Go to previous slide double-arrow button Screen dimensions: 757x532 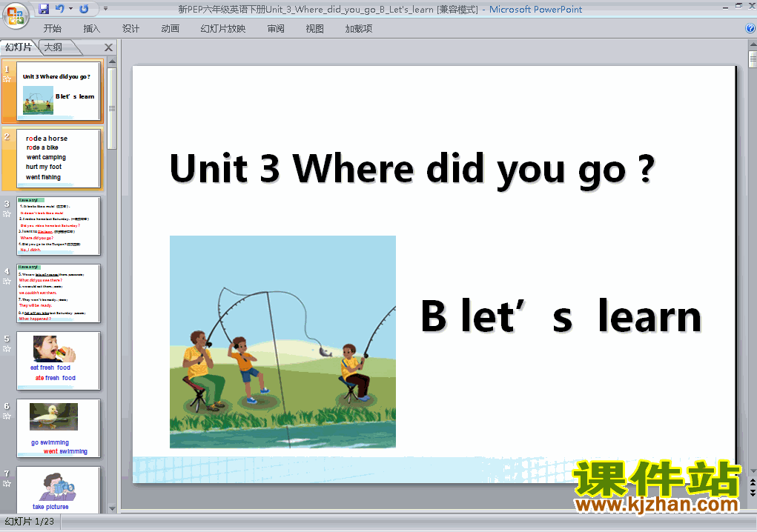753,482
